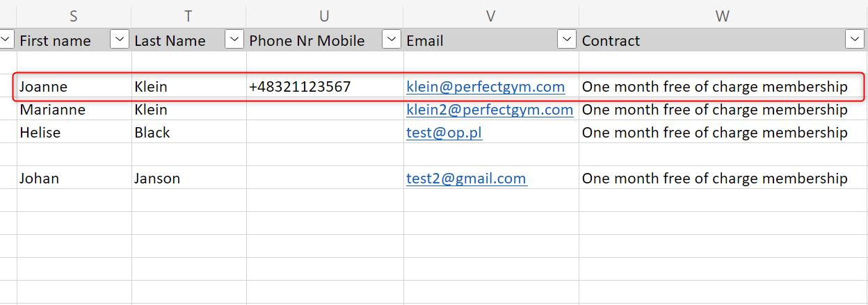Open the First name filter dropdown
868x305 pixels.
[120, 40]
